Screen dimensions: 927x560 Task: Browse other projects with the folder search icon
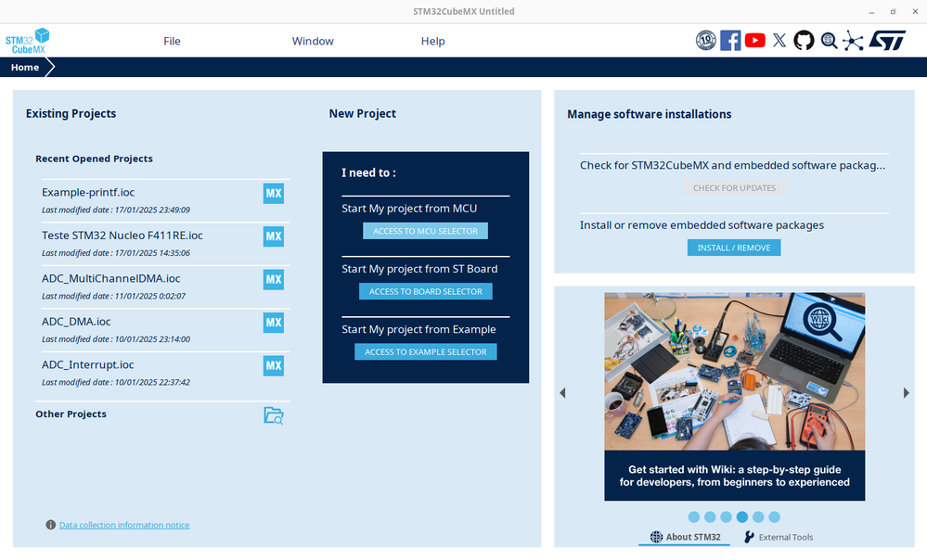tap(273, 415)
